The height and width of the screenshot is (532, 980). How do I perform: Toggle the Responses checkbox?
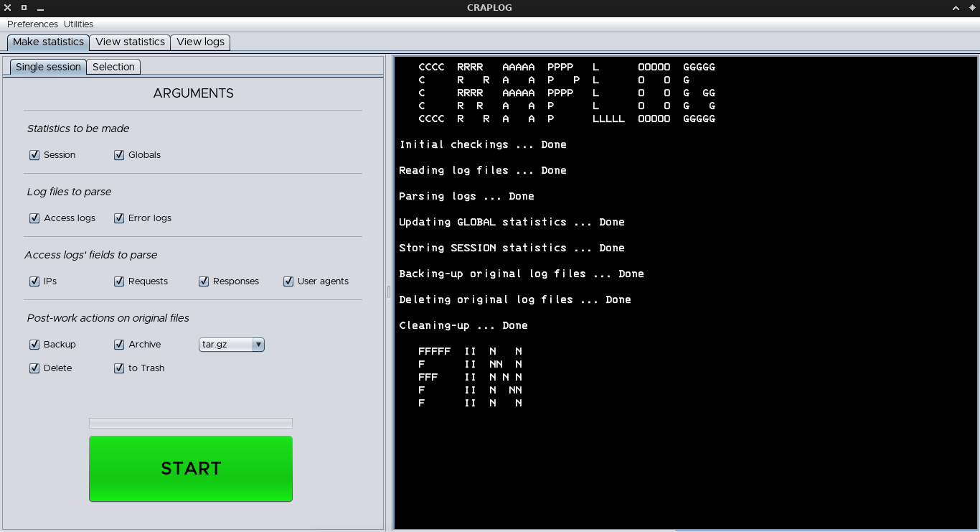point(204,281)
